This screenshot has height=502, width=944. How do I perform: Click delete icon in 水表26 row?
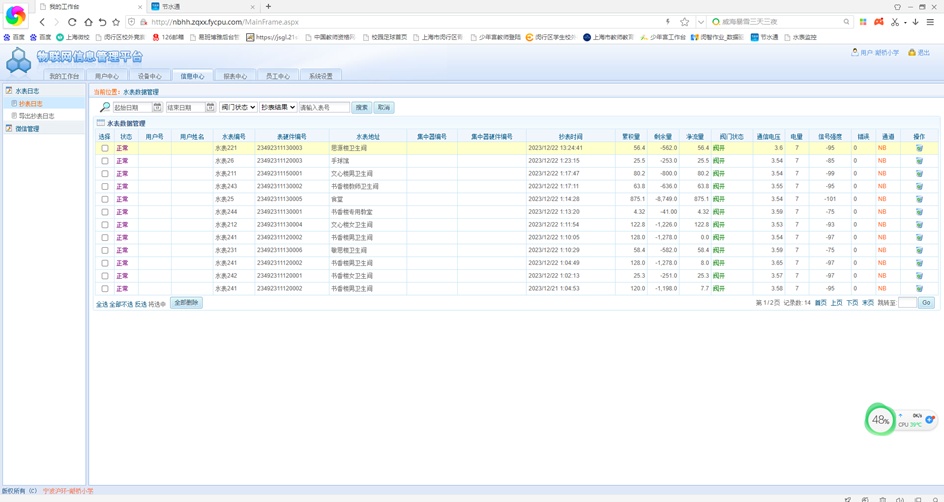pos(919,161)
